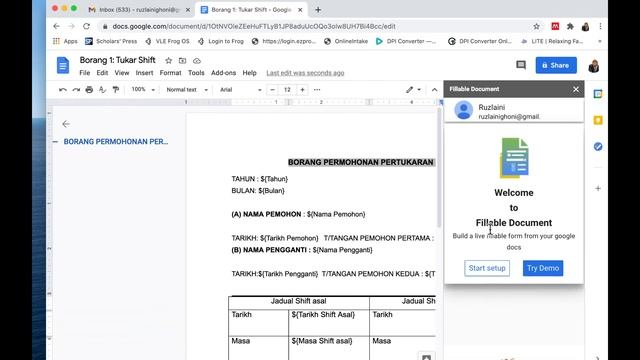
Task: Open the Scholars' Press bookmark
Action: [x=111, y=41]
